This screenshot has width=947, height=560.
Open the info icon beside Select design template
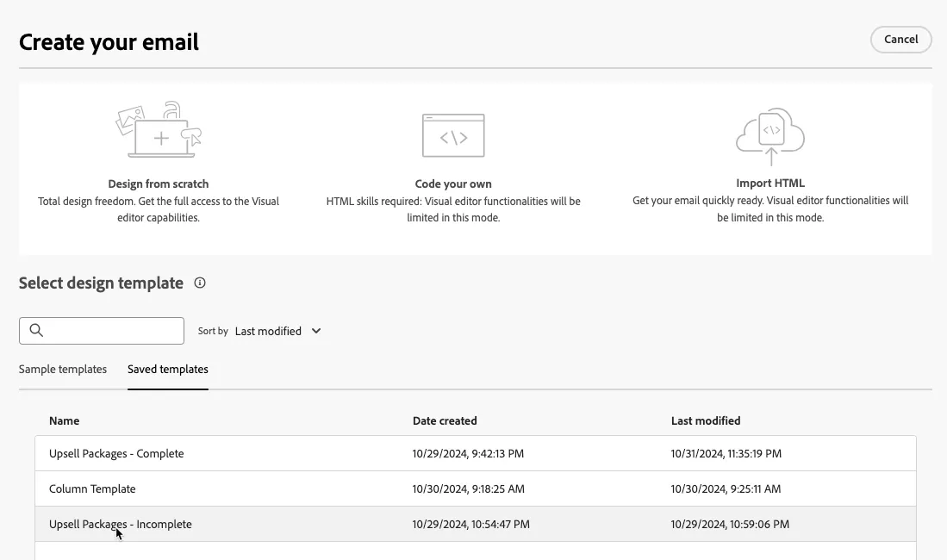[x=200, y=283]
